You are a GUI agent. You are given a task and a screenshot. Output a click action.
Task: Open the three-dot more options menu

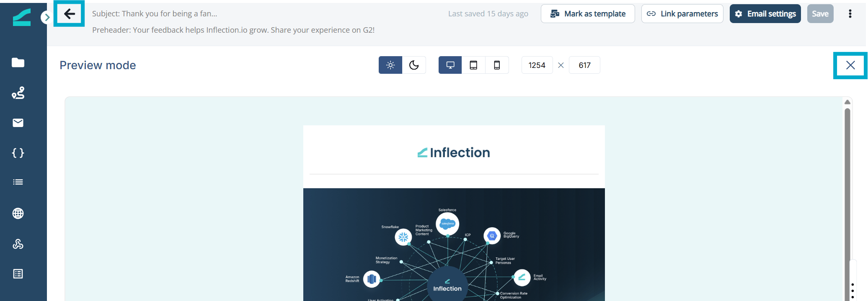(850, 14)
